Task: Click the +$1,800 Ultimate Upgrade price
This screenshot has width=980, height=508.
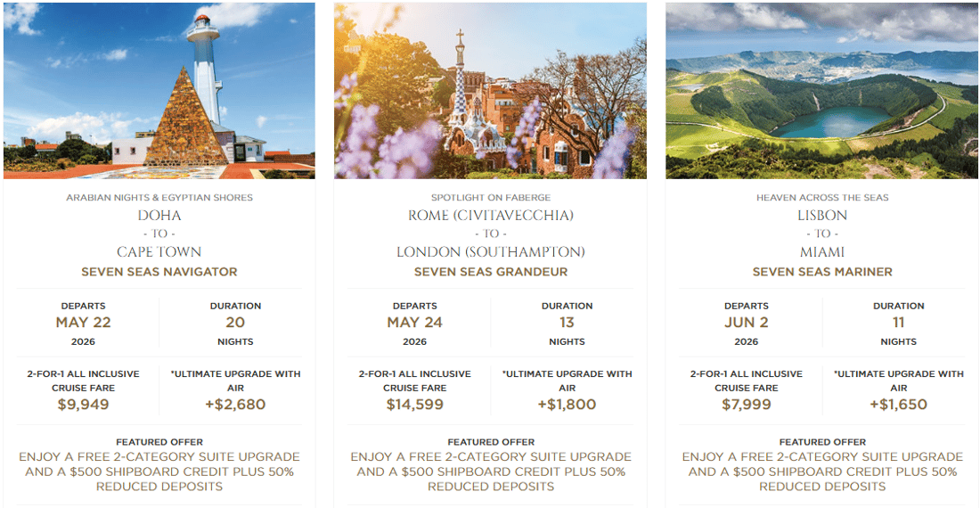Action: click(x=567, y=405)
